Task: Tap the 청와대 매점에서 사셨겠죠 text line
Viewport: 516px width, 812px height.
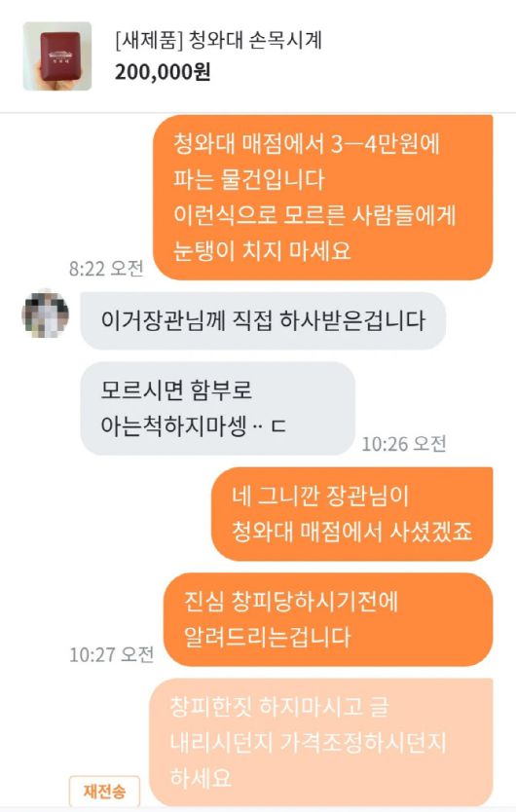Action: (x=351, y=532)
